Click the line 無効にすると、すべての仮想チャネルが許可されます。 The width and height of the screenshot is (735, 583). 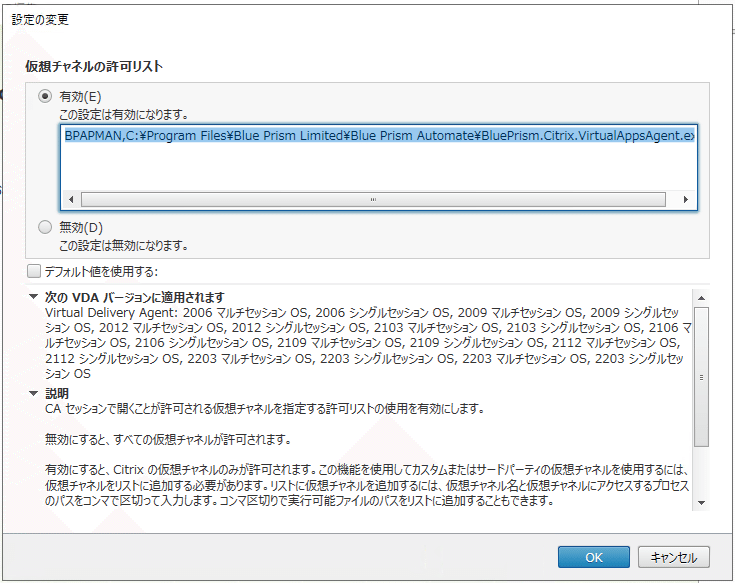[168, 440]
